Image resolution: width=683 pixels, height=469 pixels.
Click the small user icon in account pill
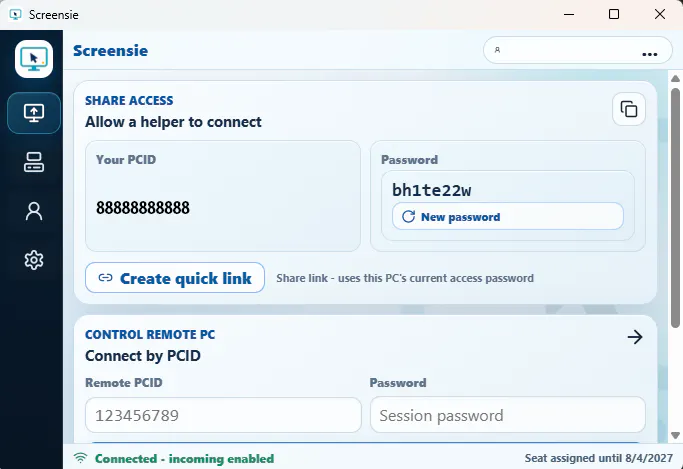[x=497, y=50]
